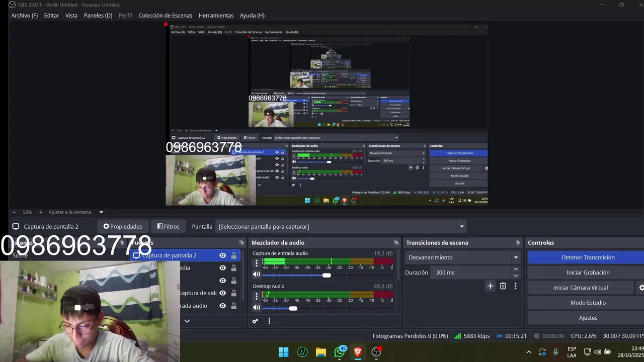Screen dimensions: 644x362
Task: Open the Editar menu
Action: tap(51, 16)
